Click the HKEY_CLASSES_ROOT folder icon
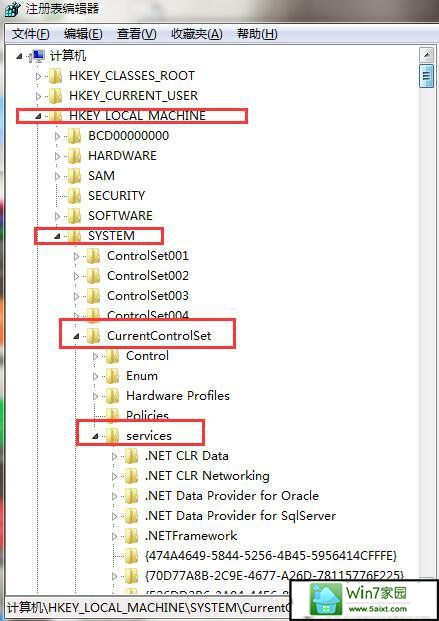The width and height of the screenshot is (439, 621). 55,76
